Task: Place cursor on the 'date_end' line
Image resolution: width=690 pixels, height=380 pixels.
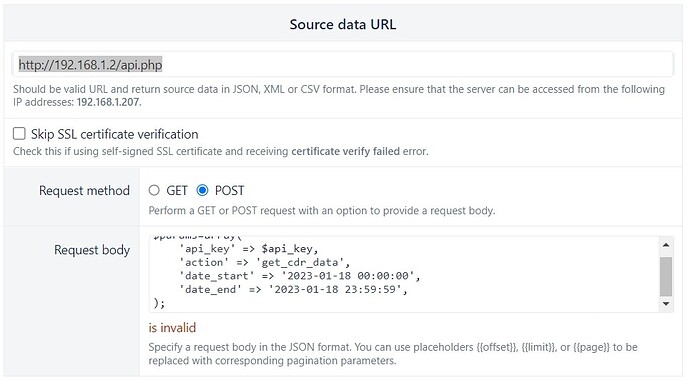Action: (x=293, y=290)
